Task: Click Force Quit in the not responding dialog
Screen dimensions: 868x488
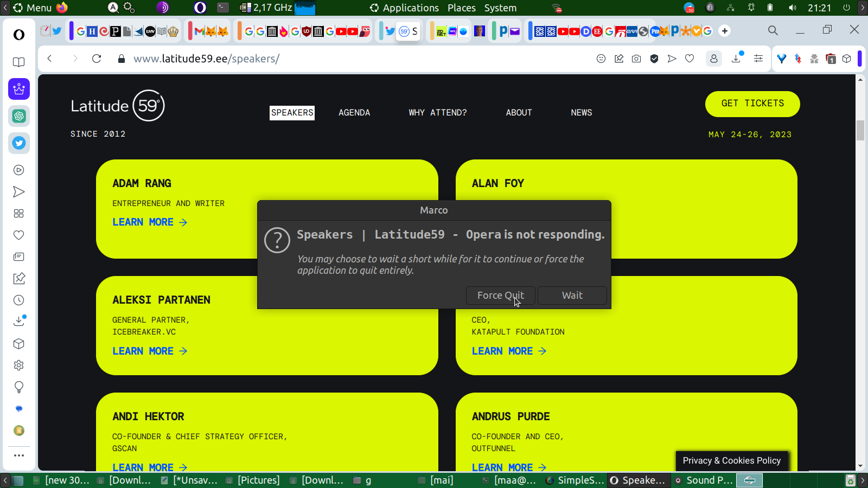Action: tap(501, 296)
